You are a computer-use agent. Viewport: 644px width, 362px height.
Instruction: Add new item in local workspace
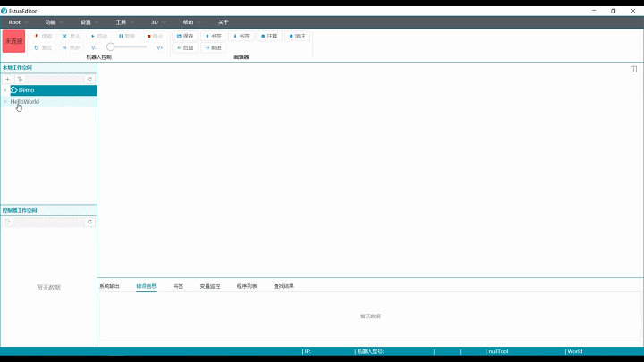pos(8,79)
